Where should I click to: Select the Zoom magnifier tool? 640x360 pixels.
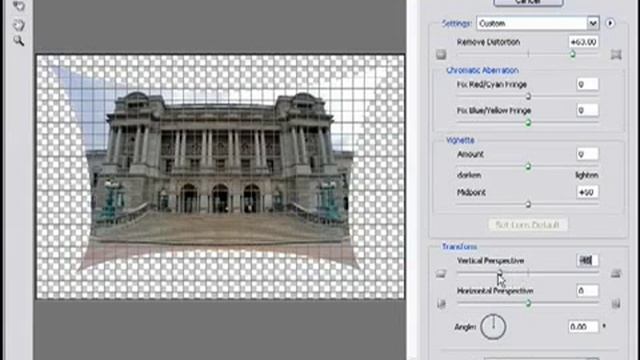(x=18, y=41)
